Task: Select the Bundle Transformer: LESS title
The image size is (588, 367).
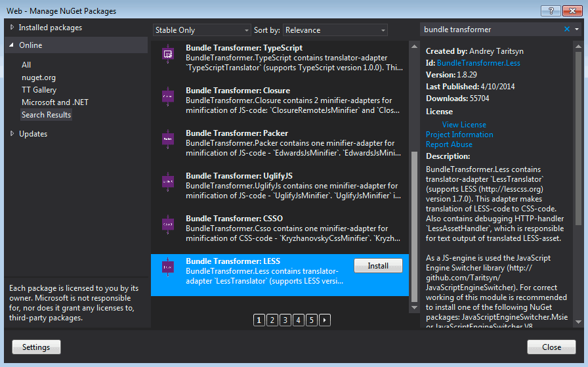Action: pos(233,261)
